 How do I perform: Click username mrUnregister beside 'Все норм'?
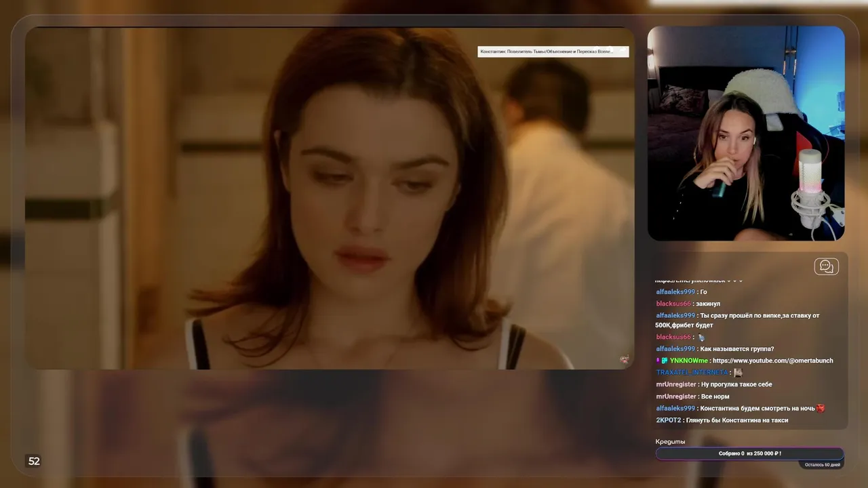(676, 396)
